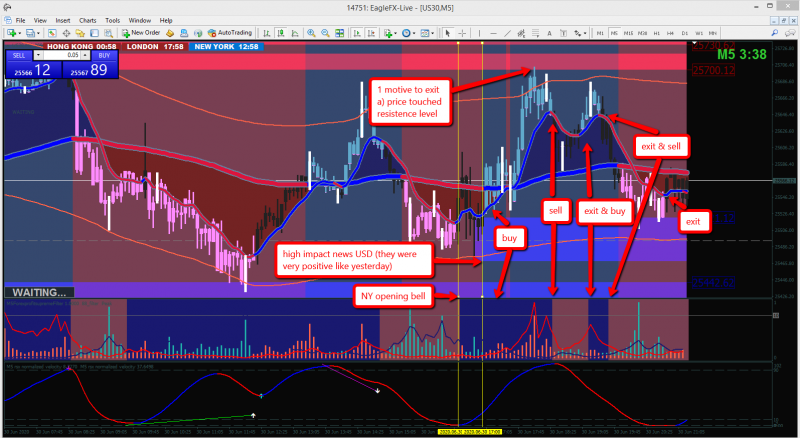
Task: Switch timeframe to H1
Action: pos(657,33)
